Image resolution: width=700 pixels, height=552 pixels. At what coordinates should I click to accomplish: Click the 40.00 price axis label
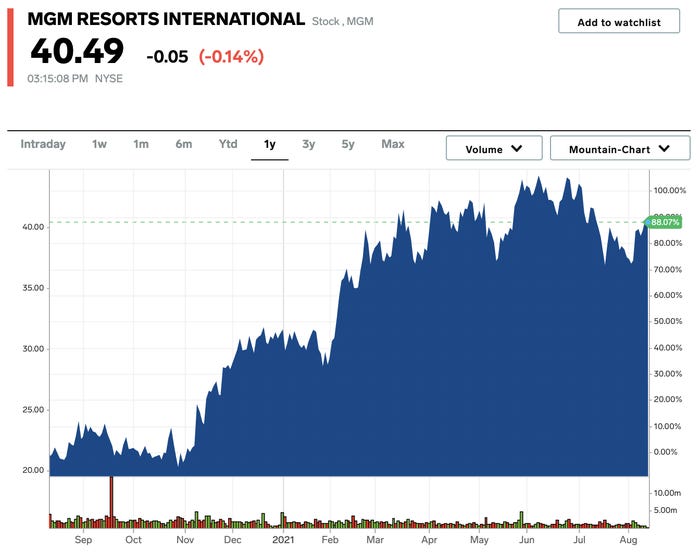(x=33, y=227)
